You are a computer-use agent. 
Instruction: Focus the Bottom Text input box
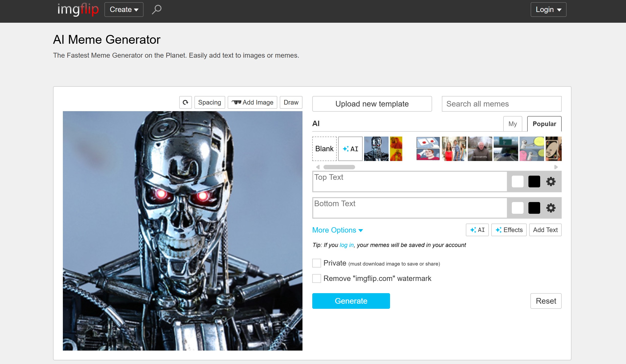[409, 208]
